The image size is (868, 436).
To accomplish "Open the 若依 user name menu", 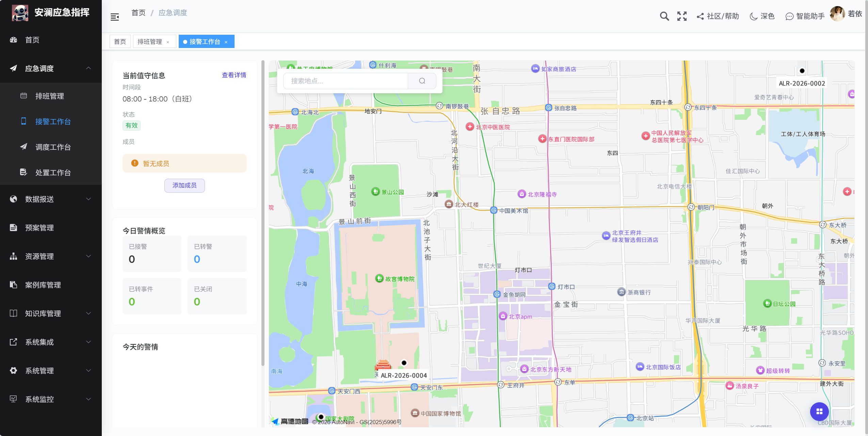I will [x=855, y=14].
